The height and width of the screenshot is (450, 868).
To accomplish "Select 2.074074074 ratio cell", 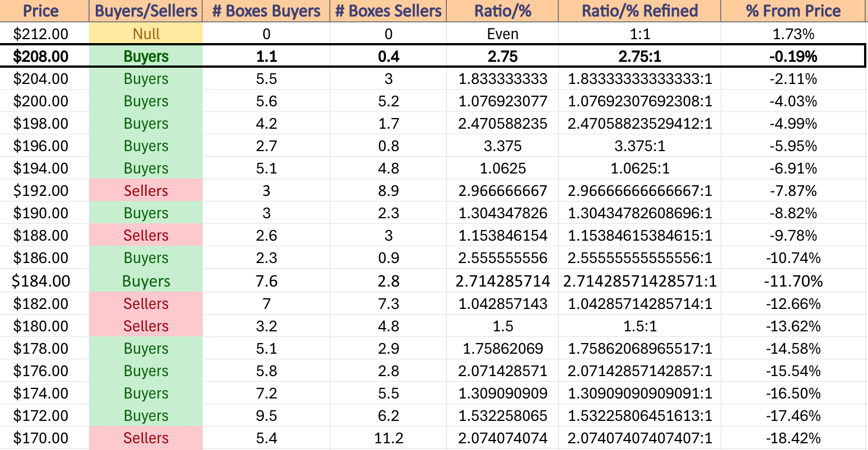I will click(502, 438).
